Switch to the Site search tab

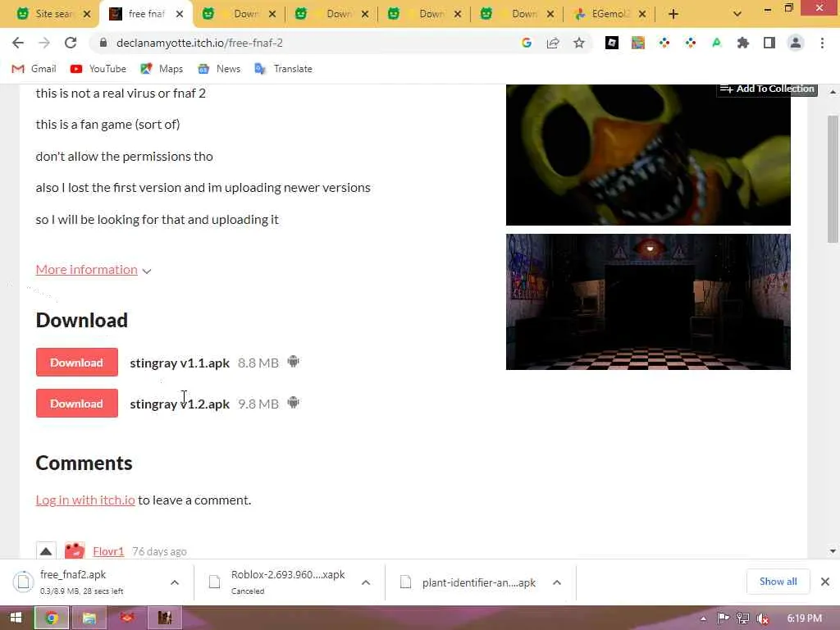coord(53,14)
